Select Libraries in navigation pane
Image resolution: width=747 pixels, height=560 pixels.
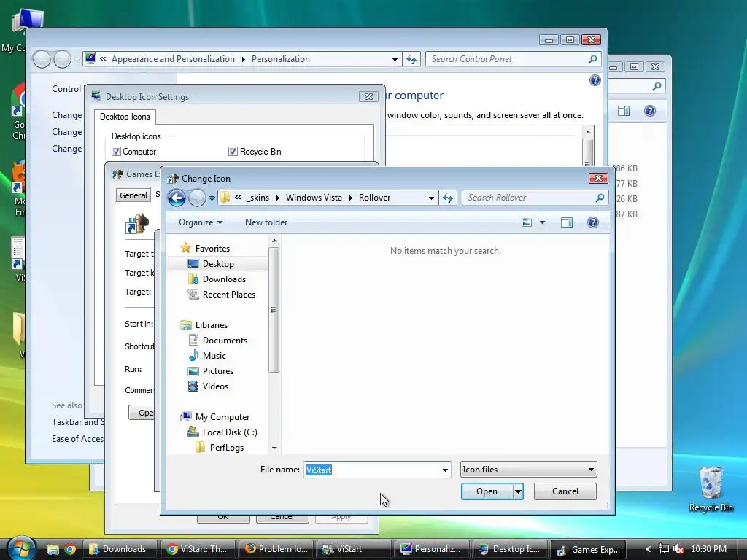coord(211,325)
